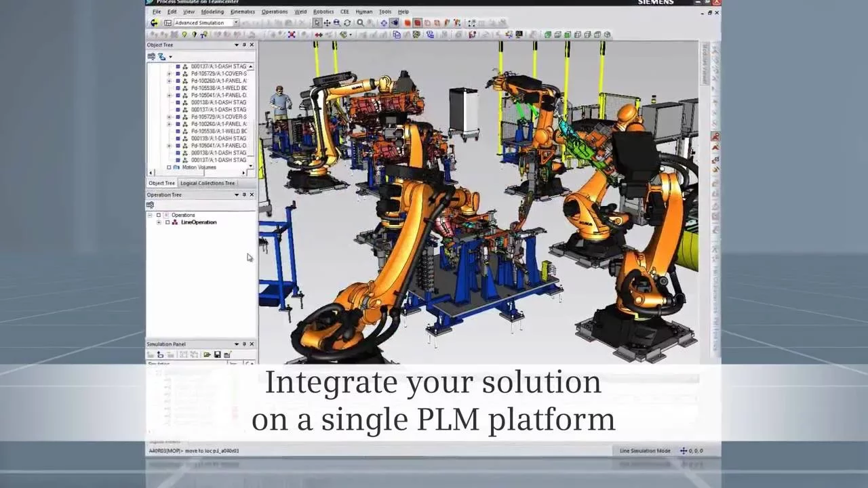The width and height of the screenshot is (868, 488).
Task: Click the Operation Tree grid filter icon
Action: [x=151, y=205]
